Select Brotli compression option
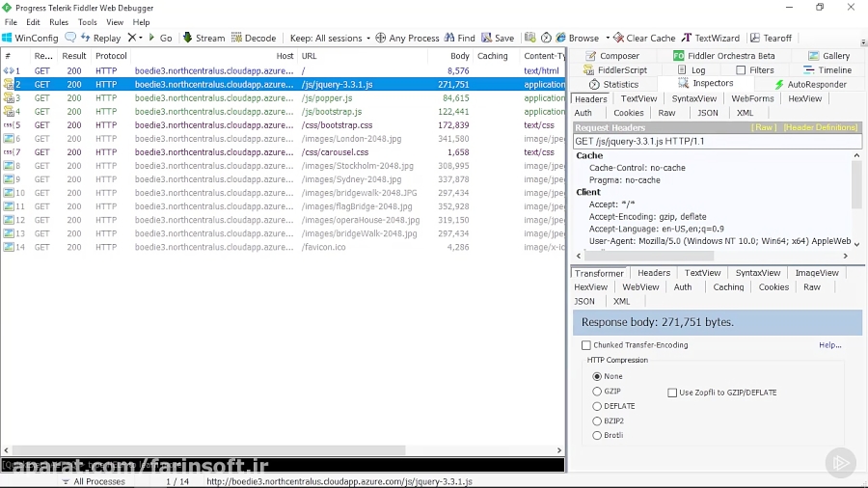This screenshot has height=488, width=868. (597, 435)
